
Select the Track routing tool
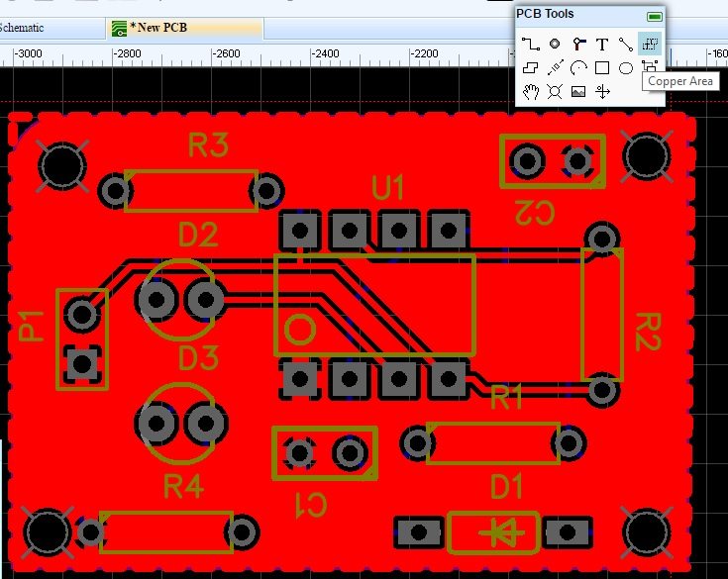531,44
